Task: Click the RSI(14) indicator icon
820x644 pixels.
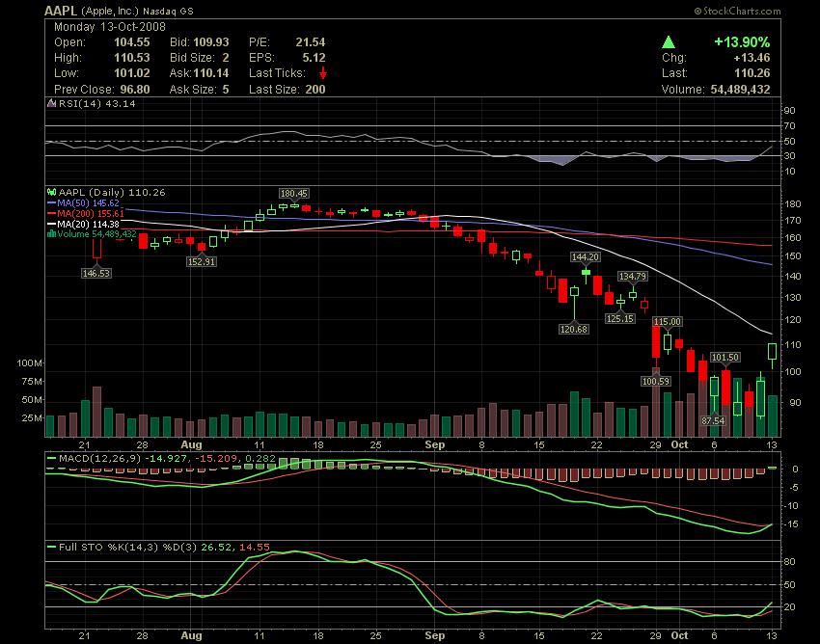Action: [x=51, y=103]
